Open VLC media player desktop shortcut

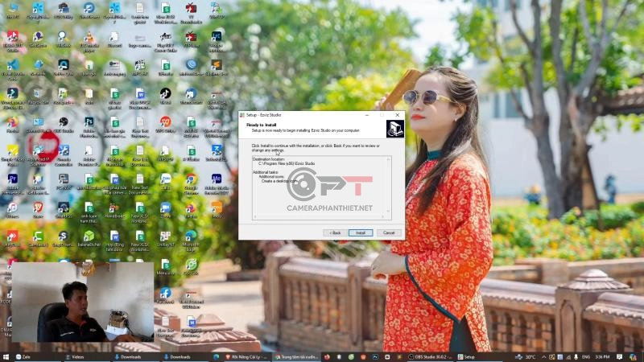pyautogui.click(x=89, y=40)
